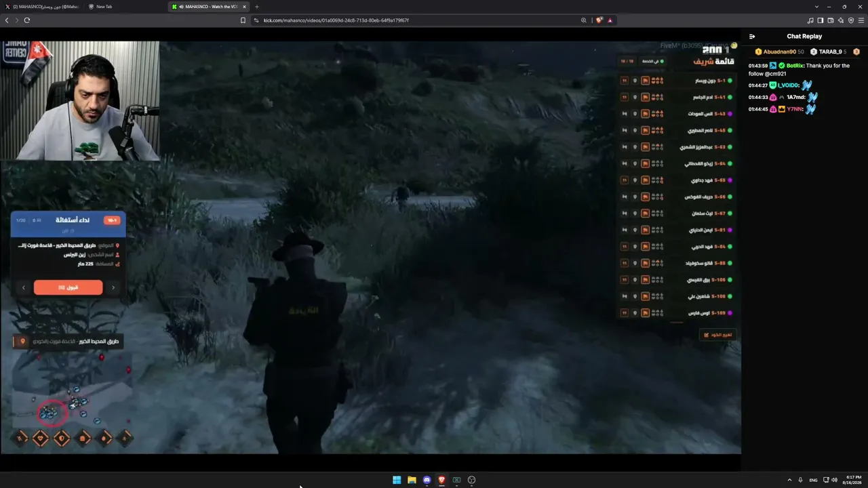Click the shield armor HUD icon

click(x=62, y=439)
